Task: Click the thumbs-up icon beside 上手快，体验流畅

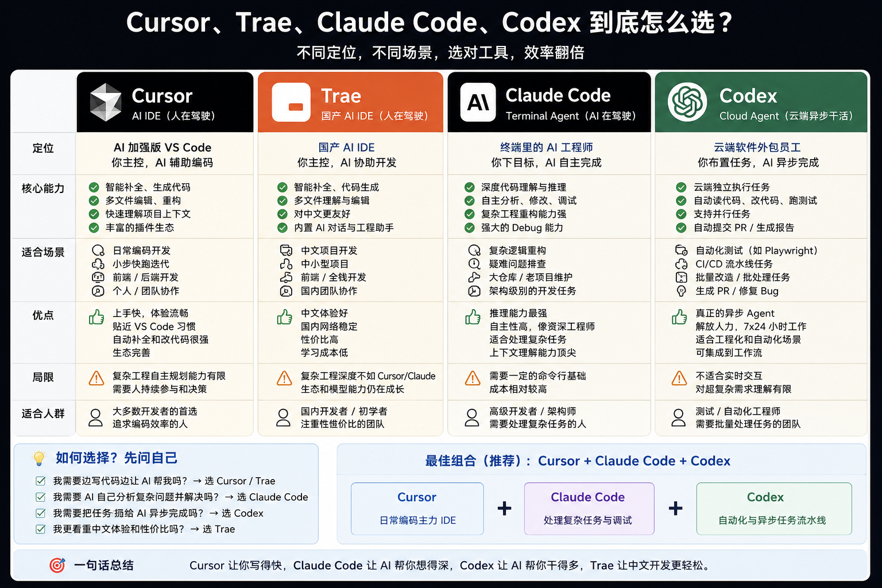Action: point(96,317)
